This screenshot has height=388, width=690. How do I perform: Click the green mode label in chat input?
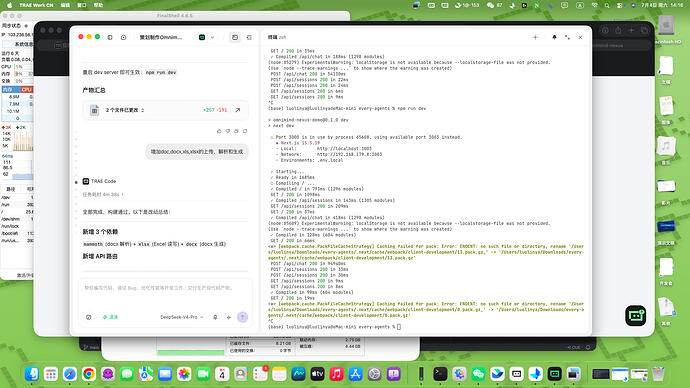[110, 317]
